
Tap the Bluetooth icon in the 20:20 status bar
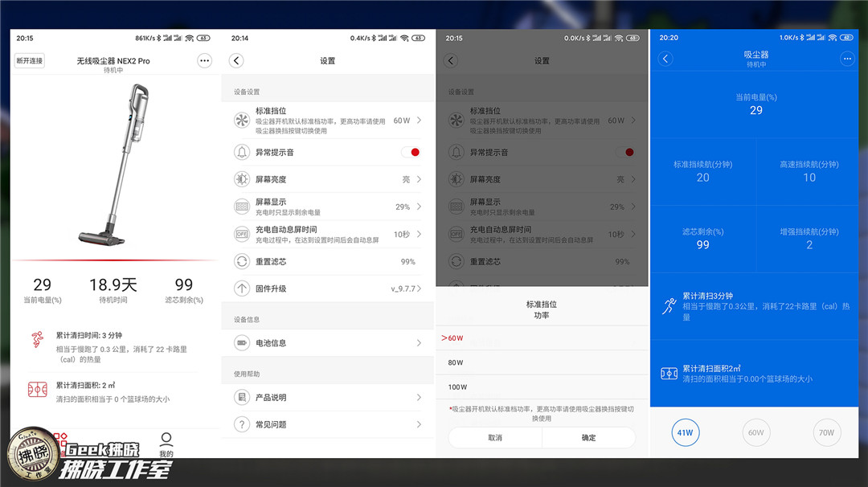(802, 38)
